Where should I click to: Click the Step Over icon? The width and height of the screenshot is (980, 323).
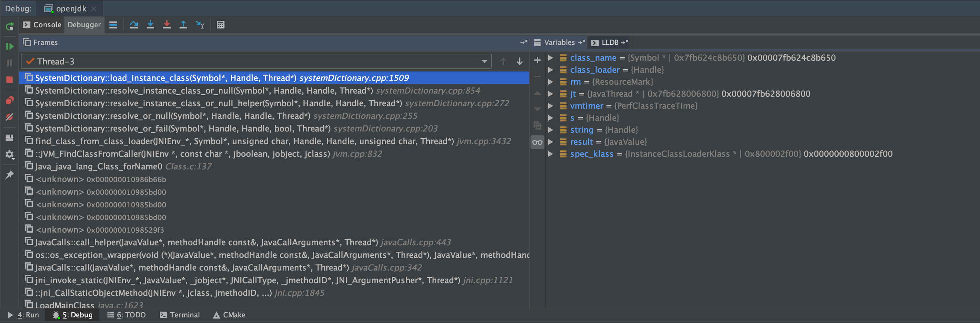click(134, 25)
